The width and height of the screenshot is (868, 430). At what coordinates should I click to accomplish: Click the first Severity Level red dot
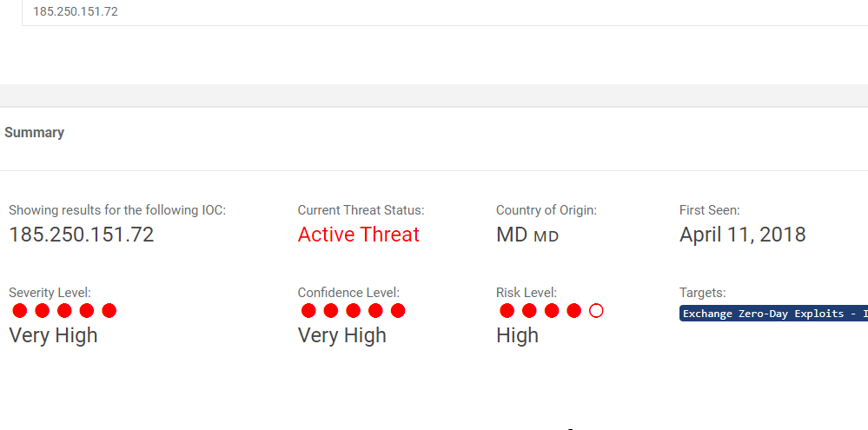point(20,311)
